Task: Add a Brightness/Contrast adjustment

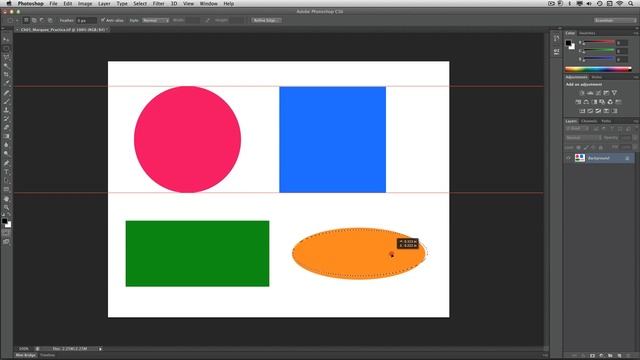Action: click(582, 93)
